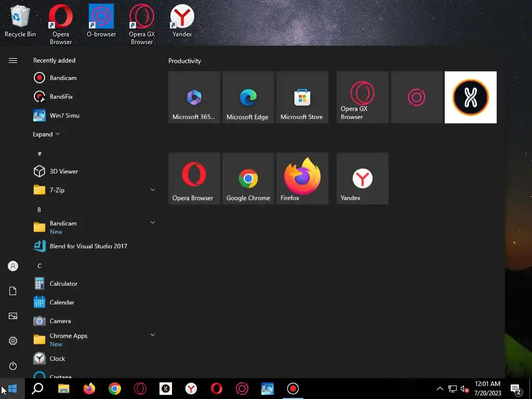Viewport: 532px width, 399px height.
Task: Click the # section header
Action: point(39,154)
